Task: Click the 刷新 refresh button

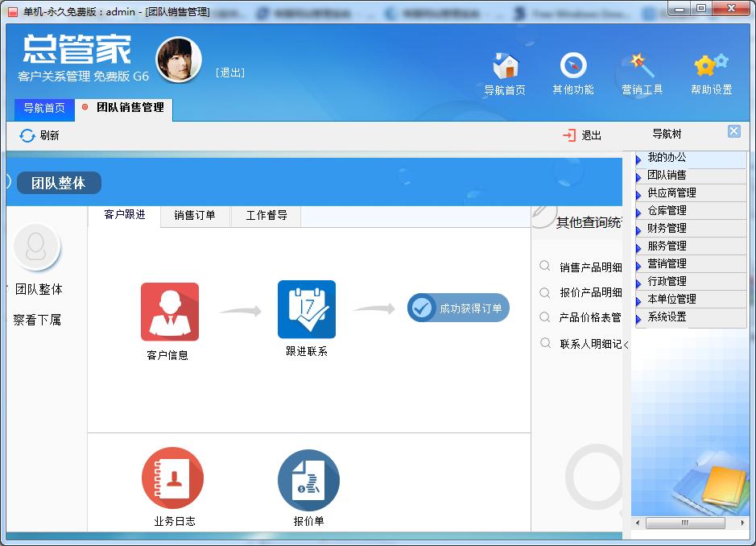Action: [x=39, y=135]
